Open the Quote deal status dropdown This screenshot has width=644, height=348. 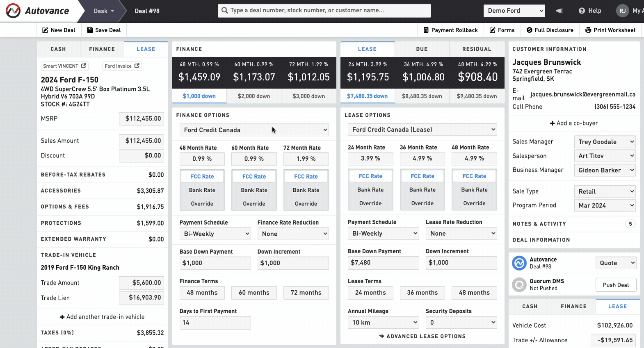click(x=616, y=263)
